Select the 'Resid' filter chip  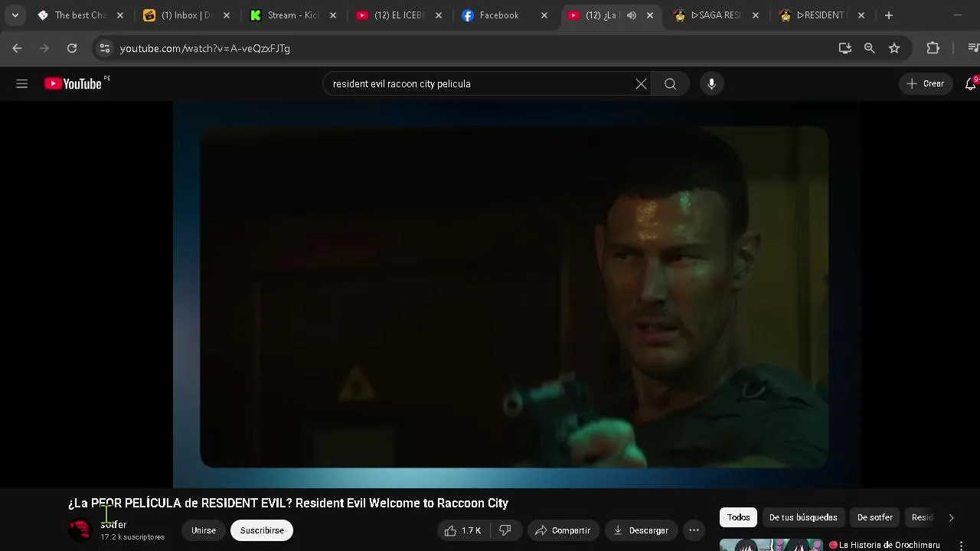click(x=922, y=517)
